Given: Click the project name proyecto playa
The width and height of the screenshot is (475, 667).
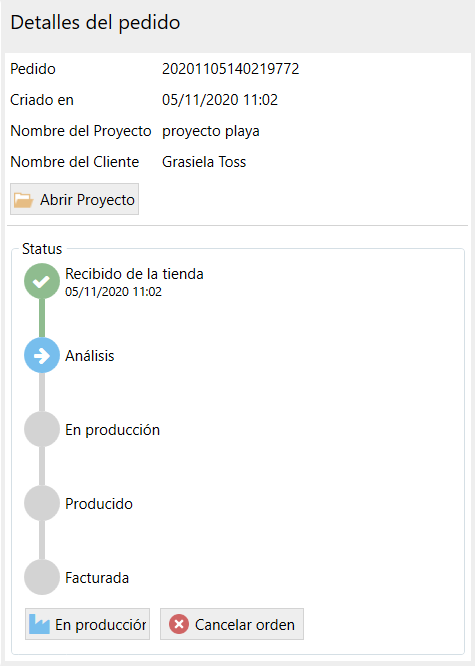Looking at the screenshot, I should (210, 131).
